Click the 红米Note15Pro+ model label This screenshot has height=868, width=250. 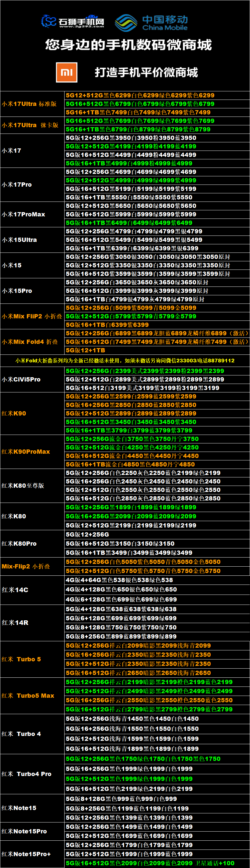[26, 854]
